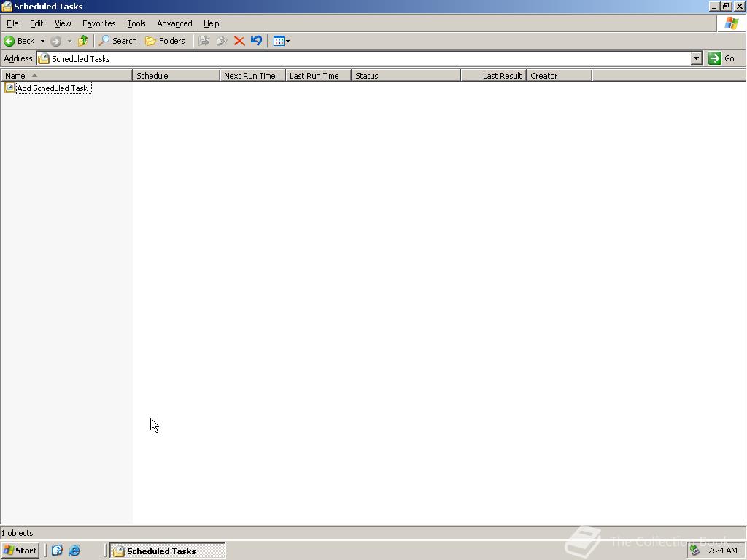Click the taskbar clock
Screen dimensions: 747x560
[x=722, y=551]
